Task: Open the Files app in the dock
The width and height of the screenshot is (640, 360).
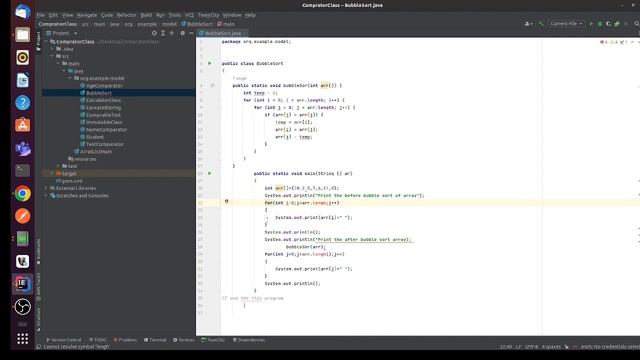Action: click(22, 35)
